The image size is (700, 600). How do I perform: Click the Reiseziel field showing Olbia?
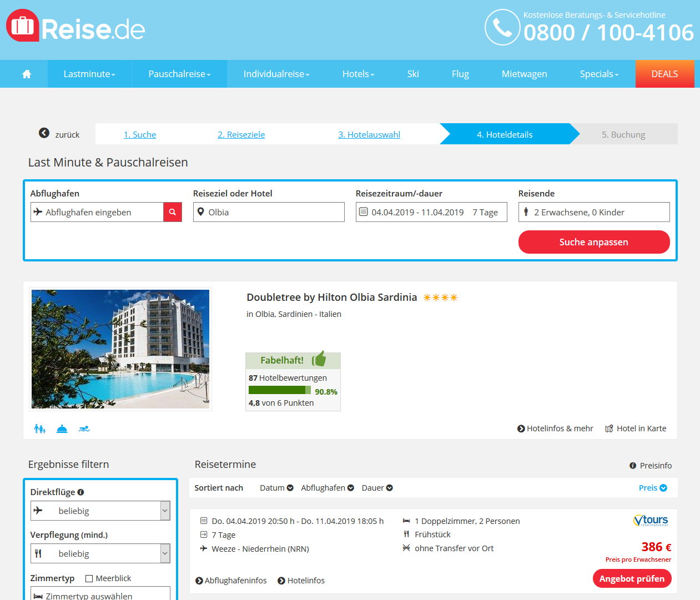point(269,212)
